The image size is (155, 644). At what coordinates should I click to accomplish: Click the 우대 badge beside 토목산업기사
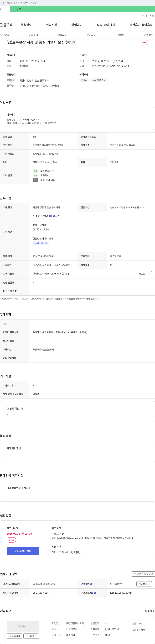[36, 171]
